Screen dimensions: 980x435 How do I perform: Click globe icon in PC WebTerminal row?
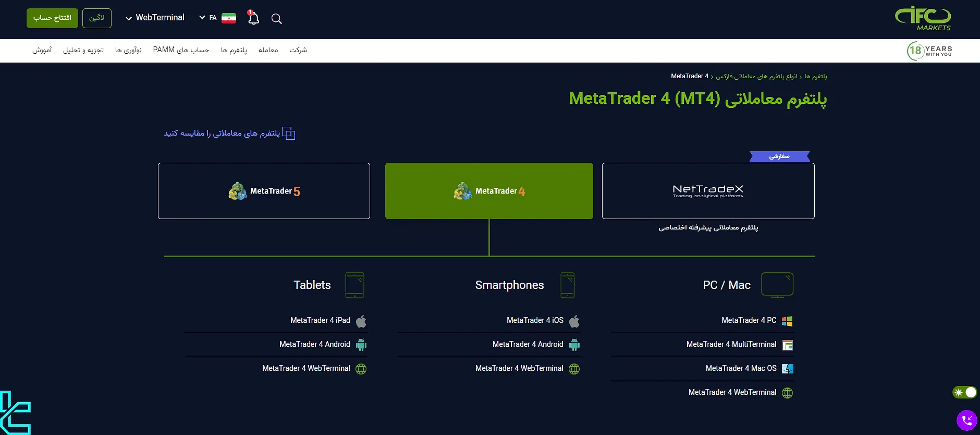[x=788, y=393]
